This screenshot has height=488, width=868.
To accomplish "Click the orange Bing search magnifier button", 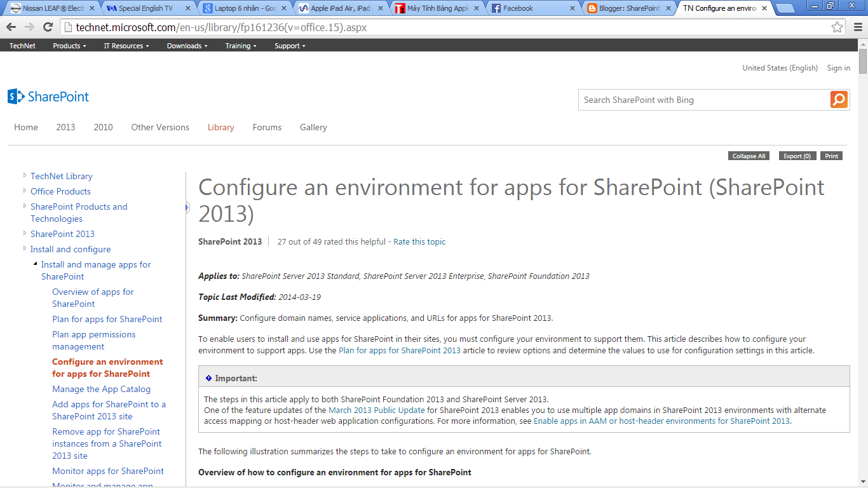I will point(839,100).
